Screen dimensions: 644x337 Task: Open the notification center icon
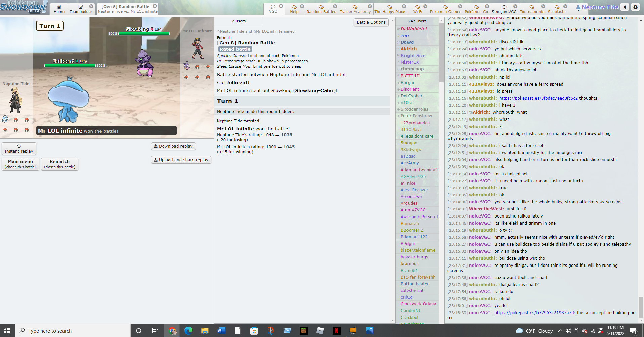(633, 331)
